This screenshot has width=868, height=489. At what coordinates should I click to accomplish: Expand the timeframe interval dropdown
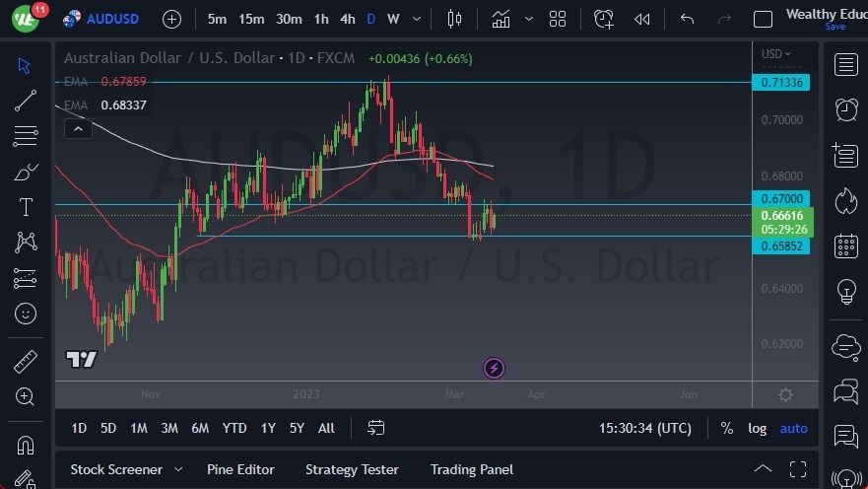417,20
